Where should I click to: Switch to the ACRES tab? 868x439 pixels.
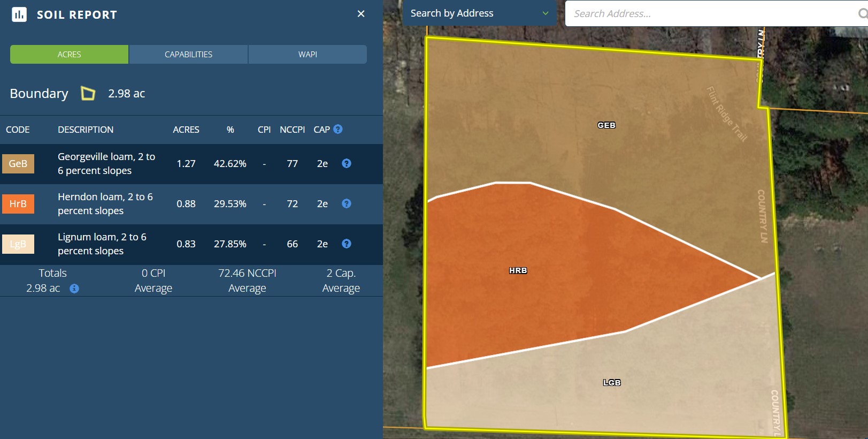[x=69, y=55]
